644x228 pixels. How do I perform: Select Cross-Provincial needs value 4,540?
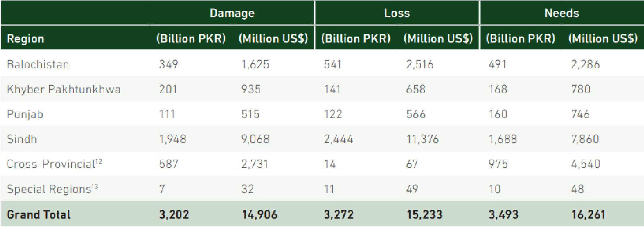pos(585,164)
